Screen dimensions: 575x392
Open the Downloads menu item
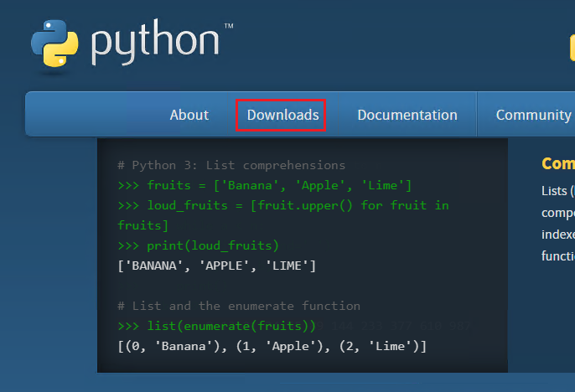point(282,115)
